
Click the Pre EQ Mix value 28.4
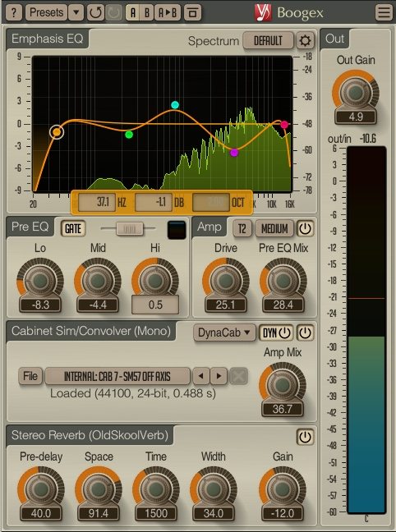coord(283,305)
